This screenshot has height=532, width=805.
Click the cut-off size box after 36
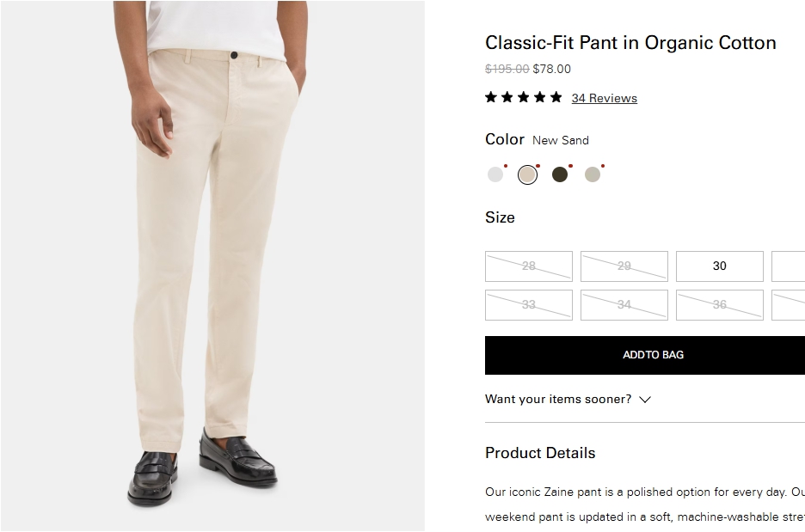coord(789,305)
